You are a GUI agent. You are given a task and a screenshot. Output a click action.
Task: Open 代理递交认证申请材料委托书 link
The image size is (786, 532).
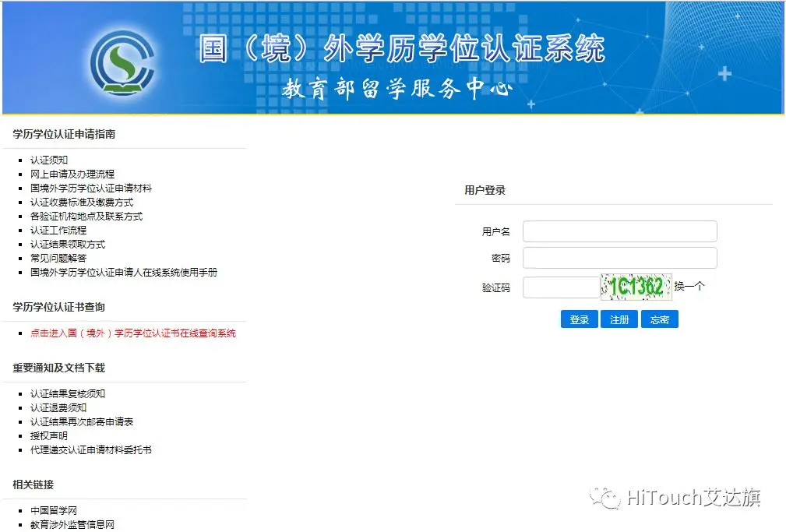[x=90, y=449]
